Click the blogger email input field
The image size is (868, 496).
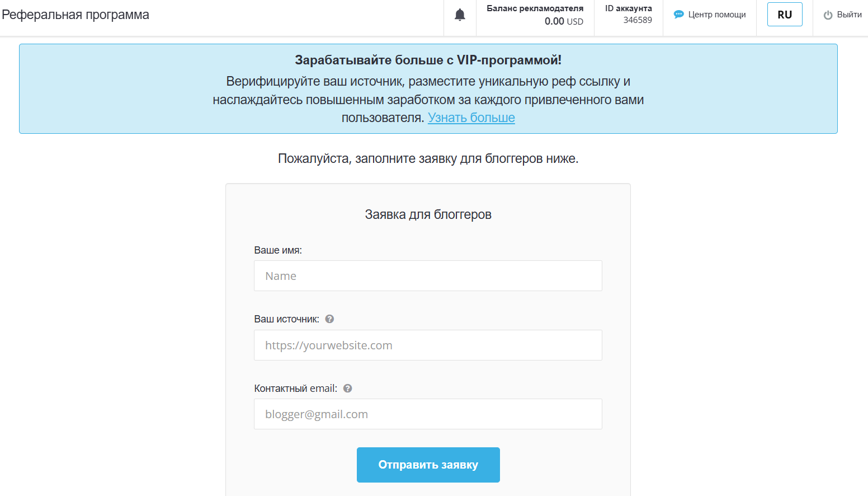pyautogui.click(x=428, y=414)
